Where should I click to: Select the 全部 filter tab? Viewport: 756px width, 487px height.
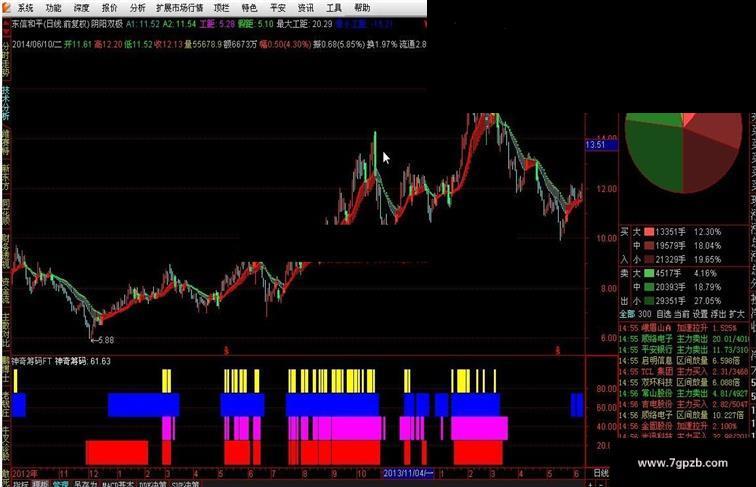[627, 314]
